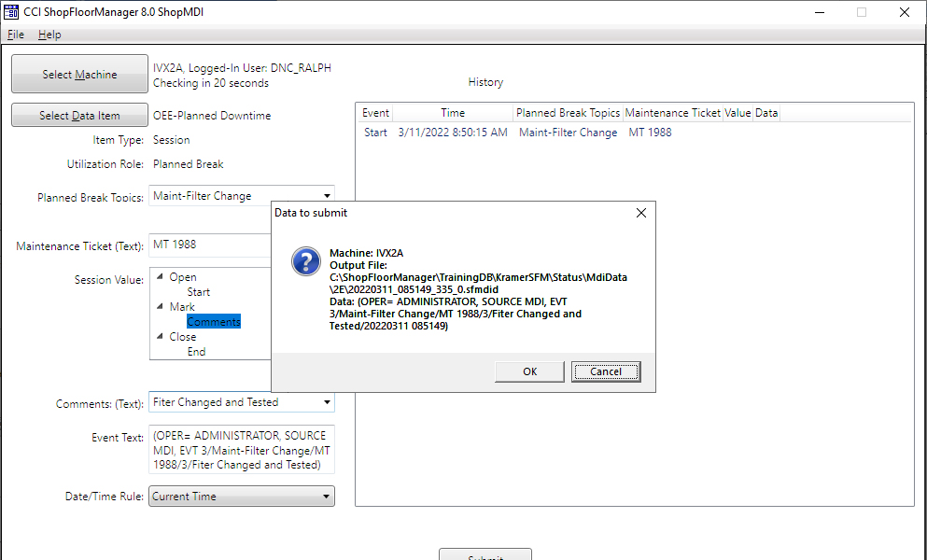Click MT 1988 cell in History row
The height and width of the screenshot is (560, 927).
pyautogui.click(x=651, y=133)
